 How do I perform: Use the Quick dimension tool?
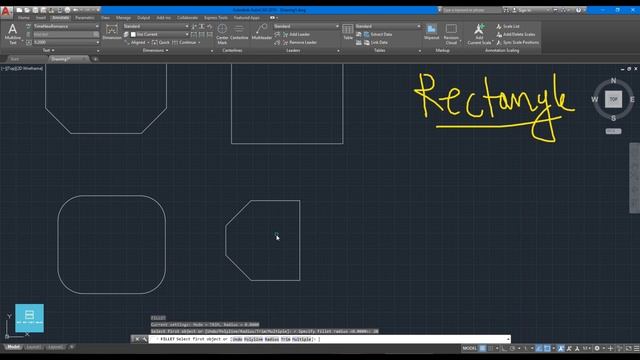tap(160, 42)
